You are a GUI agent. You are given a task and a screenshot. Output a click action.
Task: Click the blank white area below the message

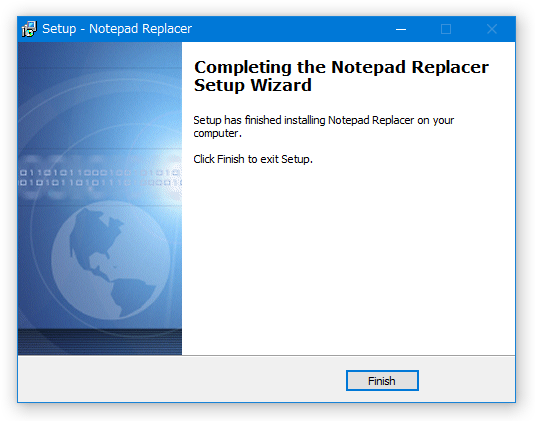[348, 259]
